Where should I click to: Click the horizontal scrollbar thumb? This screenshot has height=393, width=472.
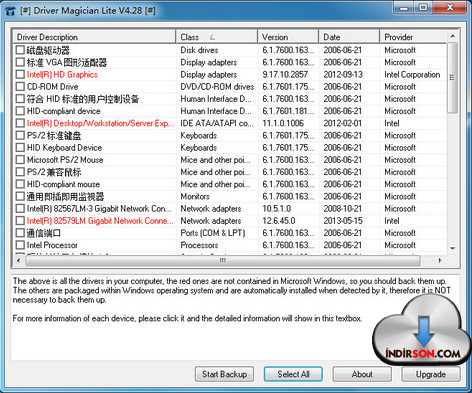223,260
